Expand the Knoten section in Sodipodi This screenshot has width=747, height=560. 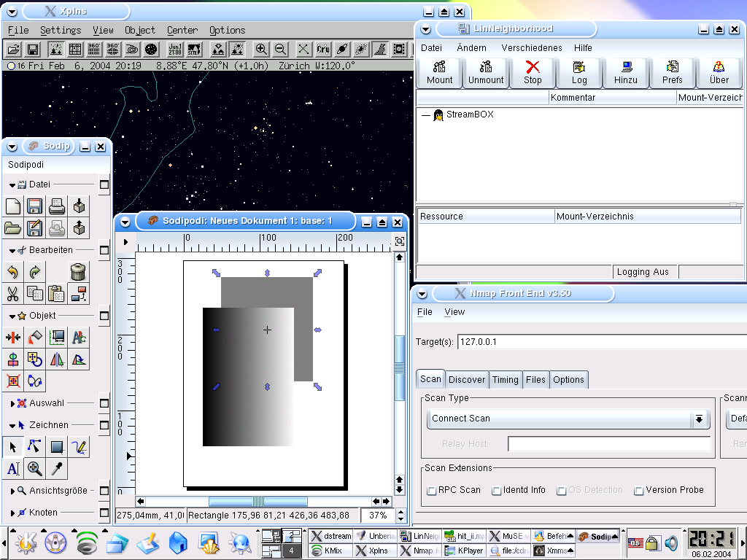click(12, 513)
